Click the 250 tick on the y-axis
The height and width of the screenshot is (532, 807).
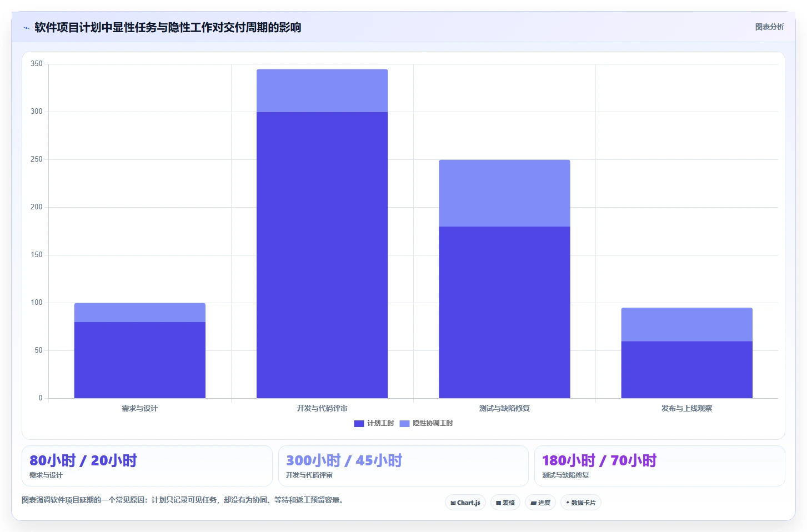pos(37,159)
